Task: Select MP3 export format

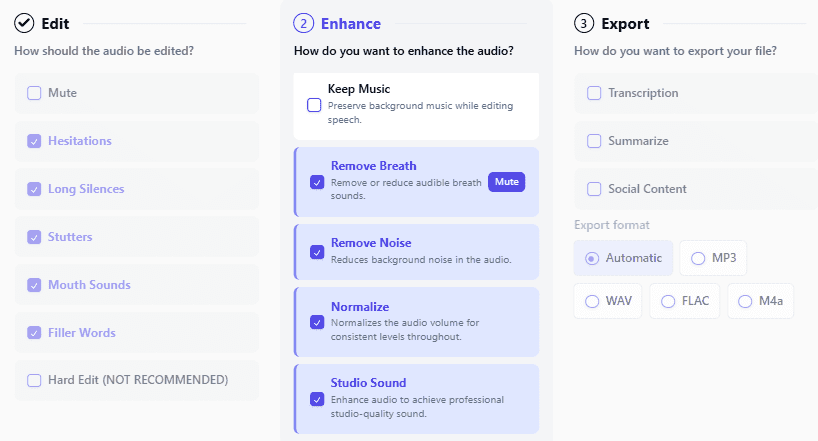Action: 698,258
